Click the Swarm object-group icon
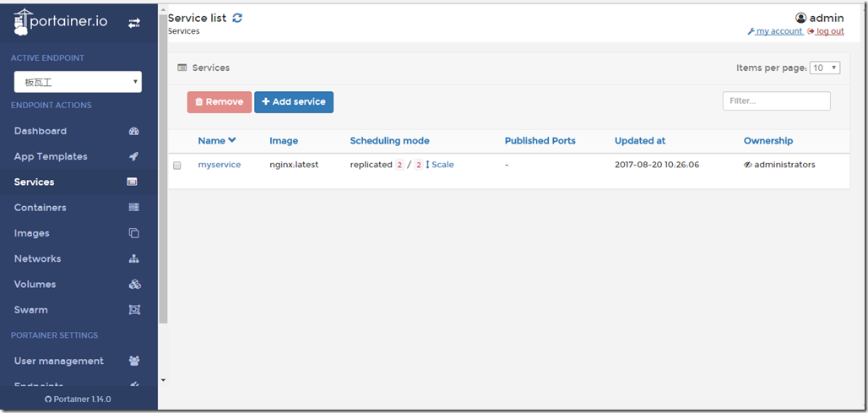 134,309
